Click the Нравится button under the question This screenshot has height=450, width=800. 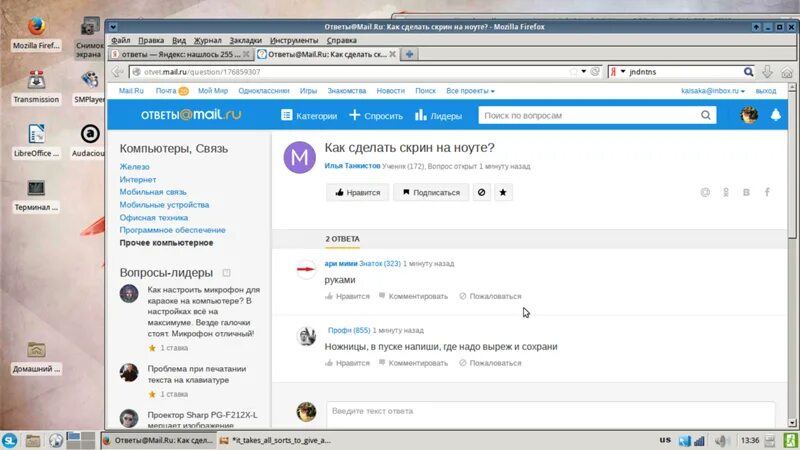point(357,192)
